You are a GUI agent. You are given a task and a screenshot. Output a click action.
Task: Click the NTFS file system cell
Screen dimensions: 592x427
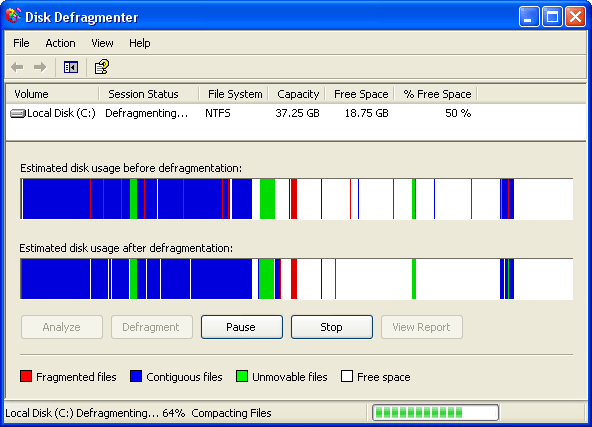point(218,113)
